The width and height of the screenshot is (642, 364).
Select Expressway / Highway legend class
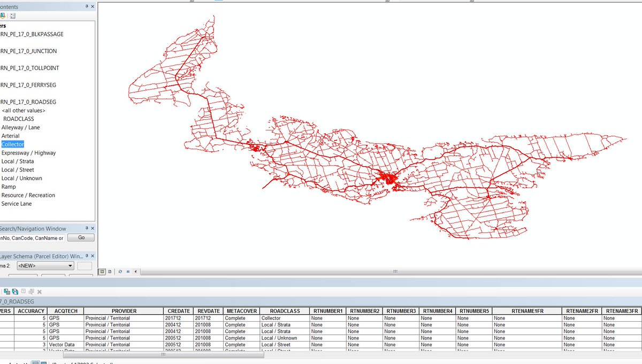28,153
